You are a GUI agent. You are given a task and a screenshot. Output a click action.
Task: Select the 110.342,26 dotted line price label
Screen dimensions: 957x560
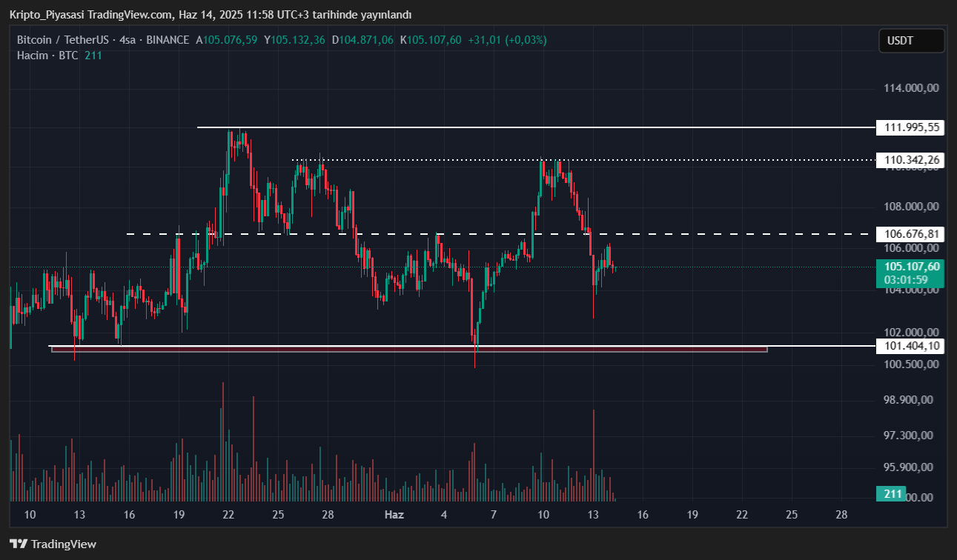click(911, 159)
